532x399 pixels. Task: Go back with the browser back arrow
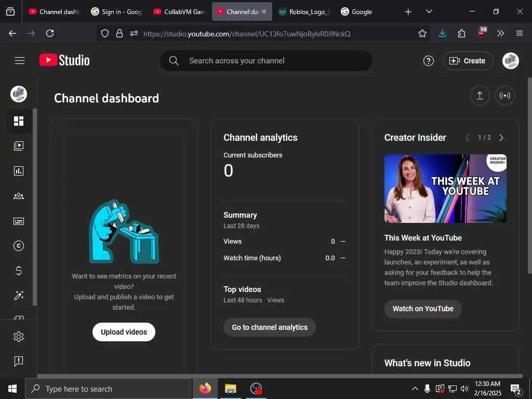tap(12, 33)
